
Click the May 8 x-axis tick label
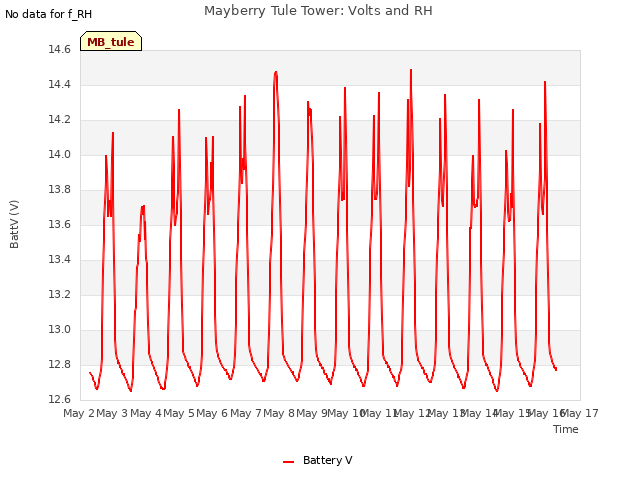(x=279, y=413)
